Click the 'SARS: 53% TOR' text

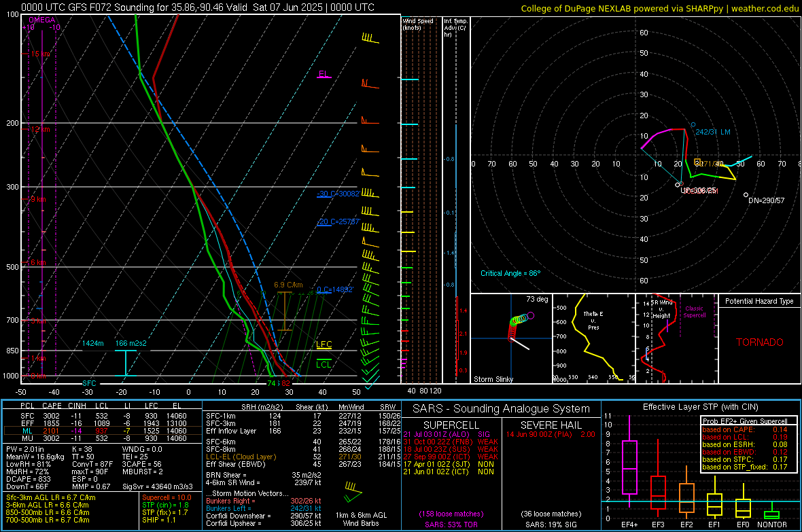click(451, 525)
